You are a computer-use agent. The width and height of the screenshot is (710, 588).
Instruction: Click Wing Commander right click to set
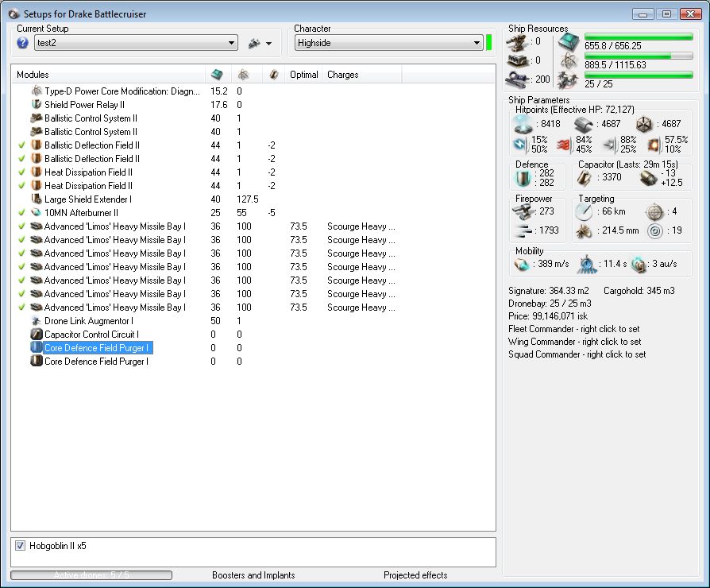(575, 342)
